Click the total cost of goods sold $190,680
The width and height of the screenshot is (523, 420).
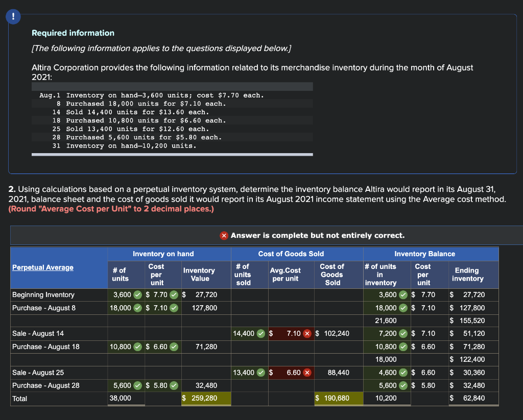tap(339, 399)
